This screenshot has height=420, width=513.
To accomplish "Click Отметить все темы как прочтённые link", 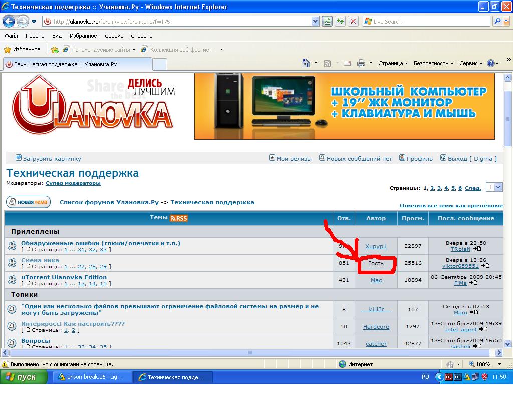I will click(x=451, y=206).
